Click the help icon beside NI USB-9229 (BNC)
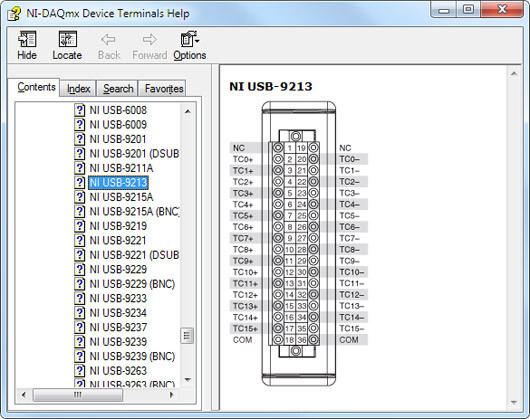The width and height of the screenshot is (530, 419). pyautogui.click(x=79, y=284)
